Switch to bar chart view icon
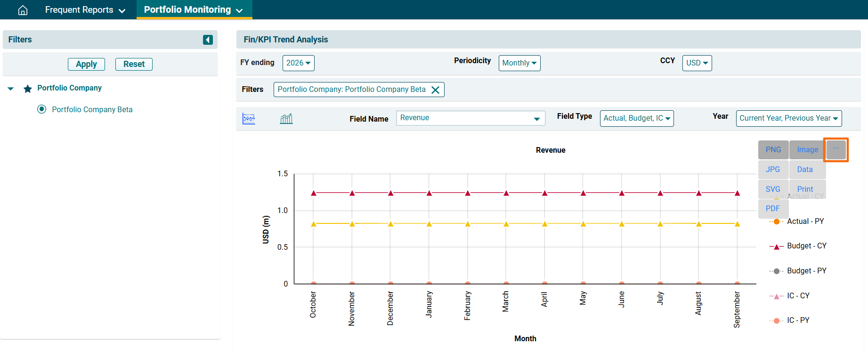The height and width of the screenshot is (353, 868). (x=286, y=119)
